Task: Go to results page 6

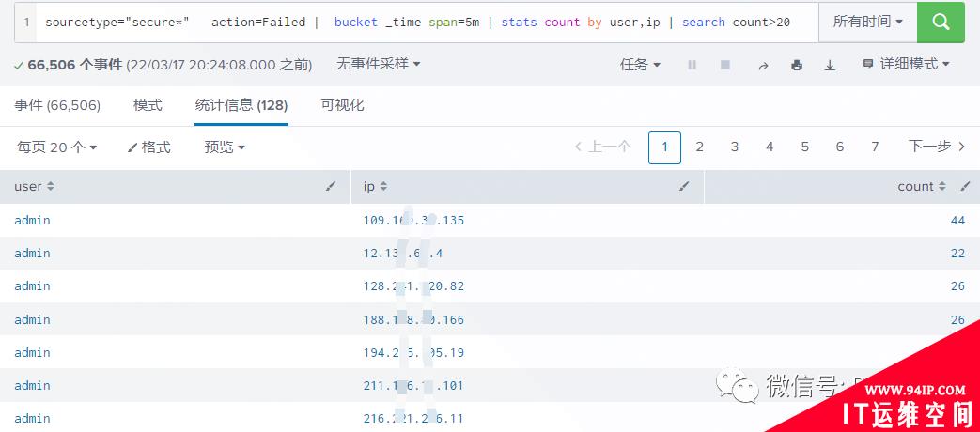Action: click(x=840, y=147)
